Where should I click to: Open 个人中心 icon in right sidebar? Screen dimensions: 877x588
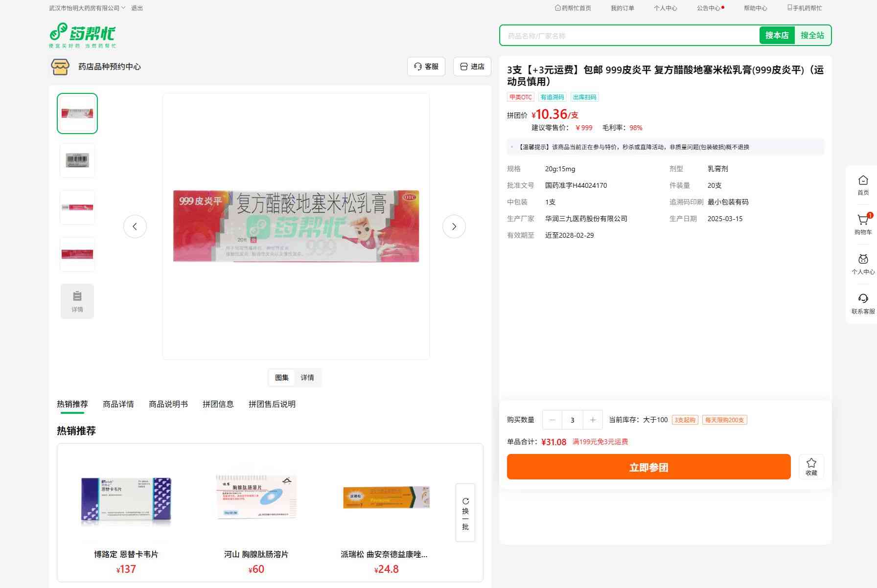[x=863, y=260]
